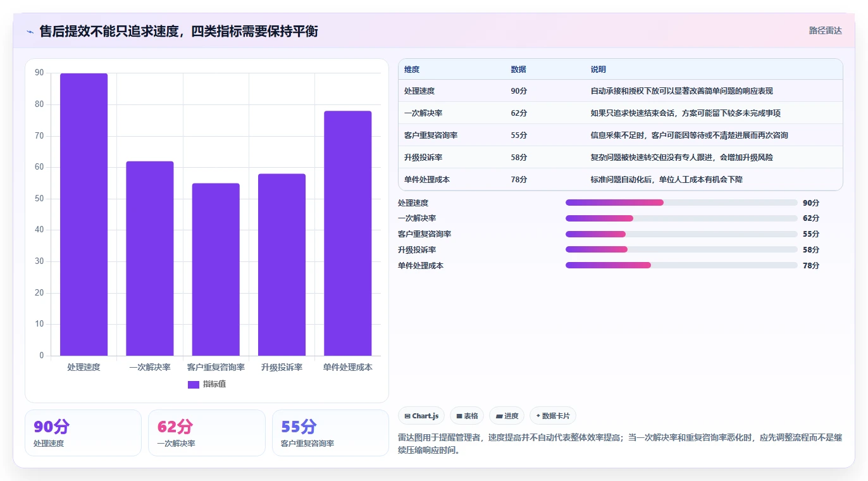Click the 进度 tag chip

click(507, 416)
